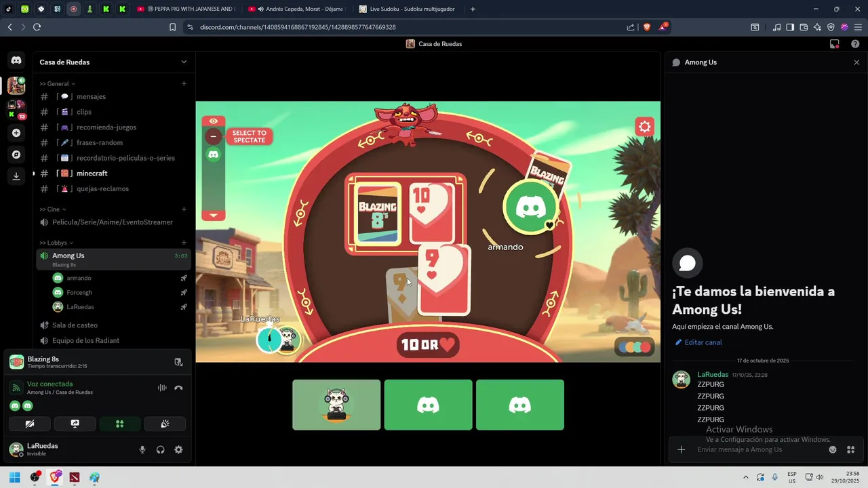Open Windows Start menu

(x=14, y=477)
